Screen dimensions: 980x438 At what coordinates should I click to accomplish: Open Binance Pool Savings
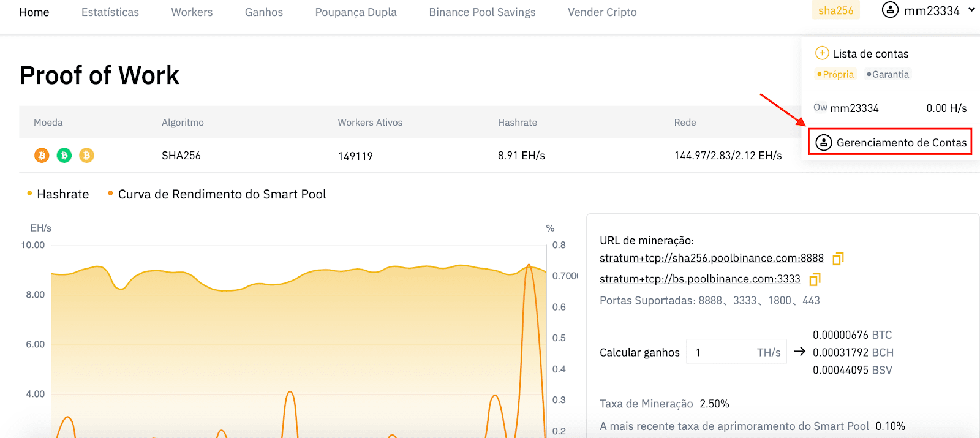tap(482, 12)
